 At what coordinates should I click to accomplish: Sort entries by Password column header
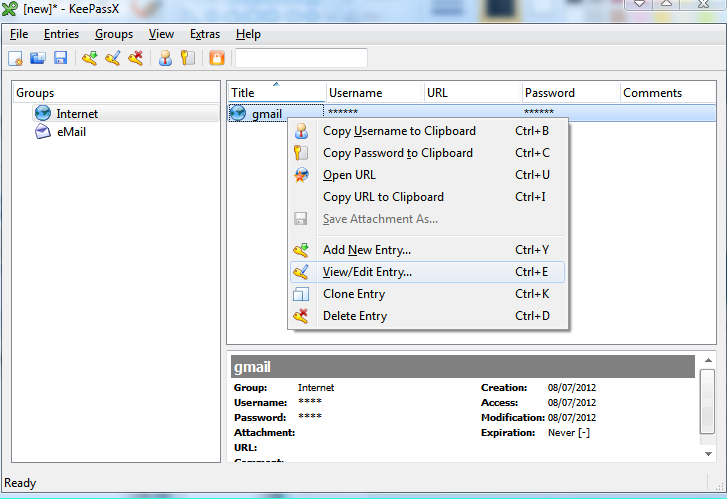571,93
